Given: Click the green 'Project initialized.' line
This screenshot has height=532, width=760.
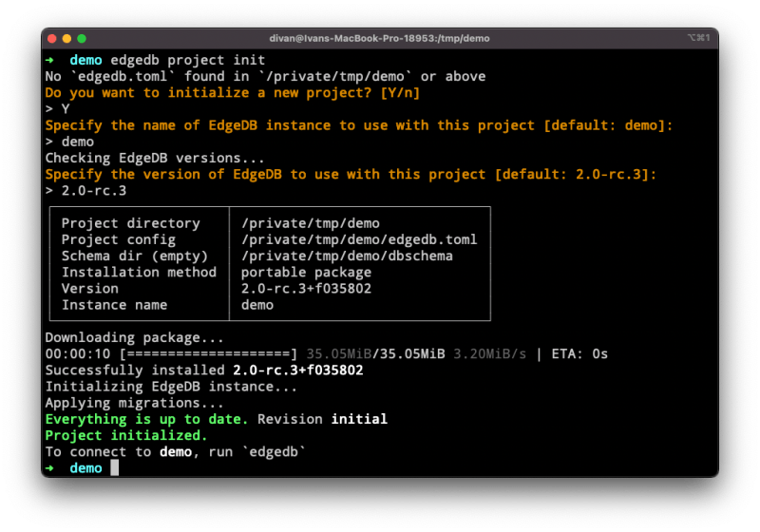Looking at the screenshot, I should click(x=126, y=436).
